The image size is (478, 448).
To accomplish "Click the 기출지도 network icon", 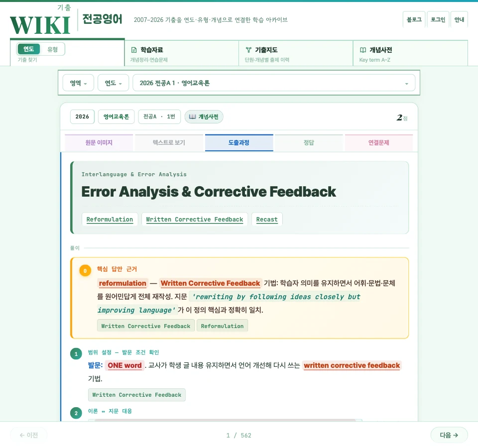I will (248, 50).
